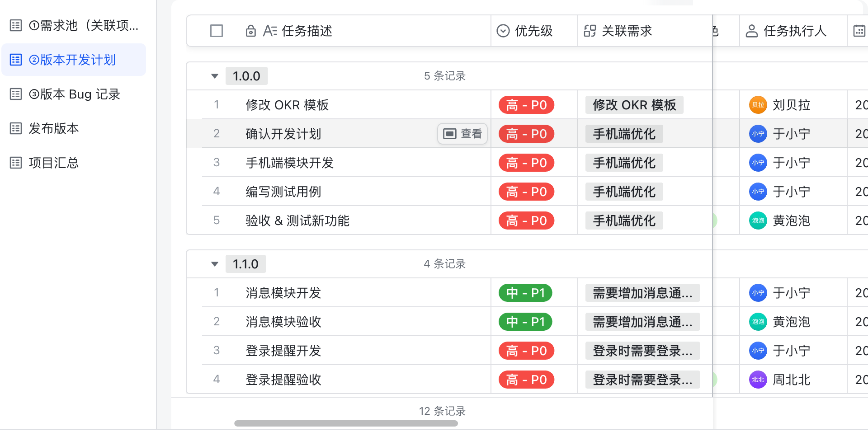Click the table icon beside ①需求池 in sidebar
Screen dimensions: 868x441
point(16,25)
